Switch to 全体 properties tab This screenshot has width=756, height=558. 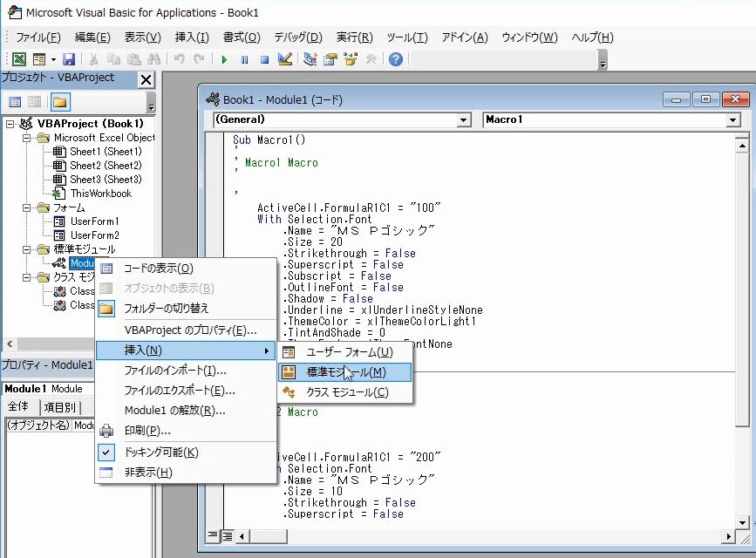point(19,406)
